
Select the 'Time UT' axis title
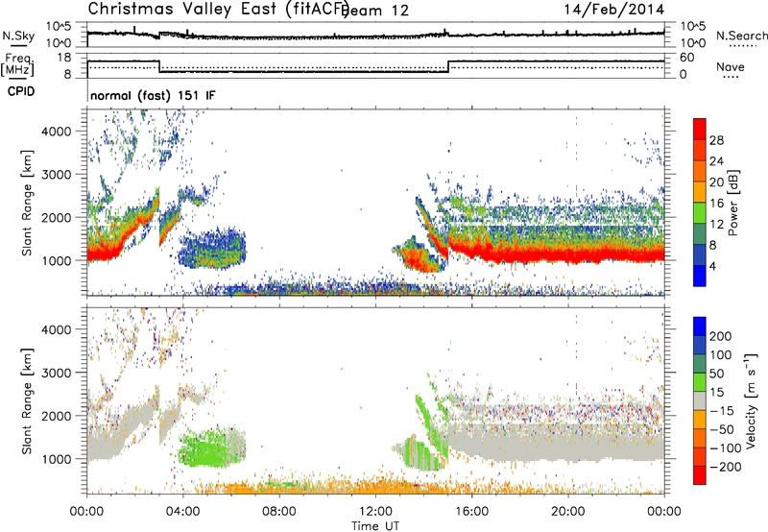click(x=375, y=525)
